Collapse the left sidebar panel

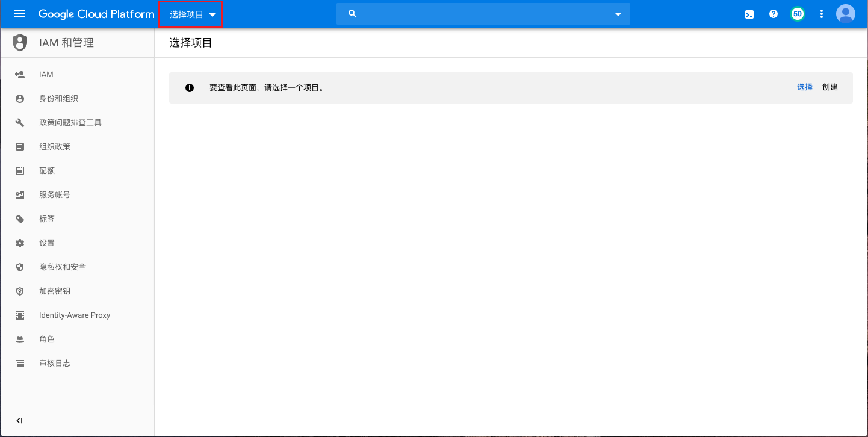20,421
